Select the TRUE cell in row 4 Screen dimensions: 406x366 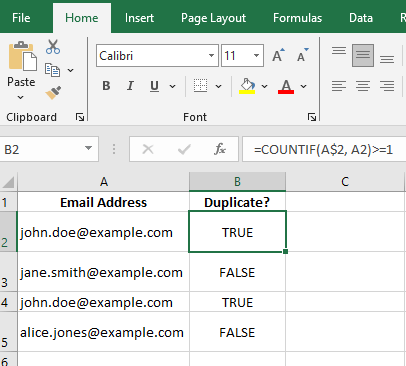coord(237,302)
